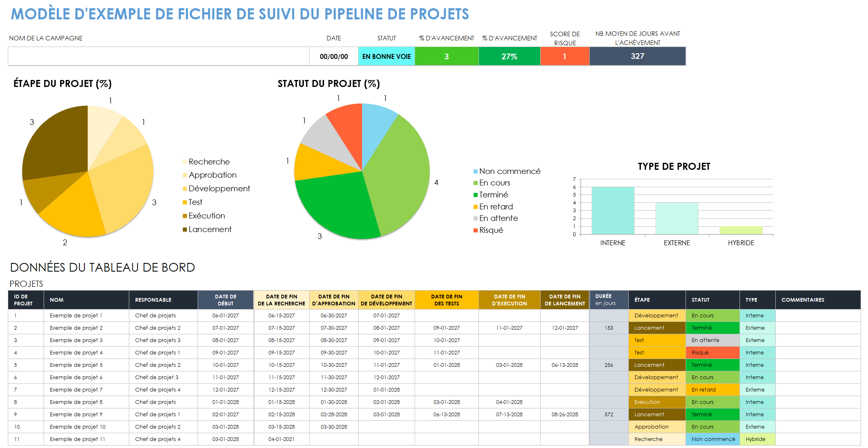Select the TYPE DE PROJET chart title

click(674, 167)
